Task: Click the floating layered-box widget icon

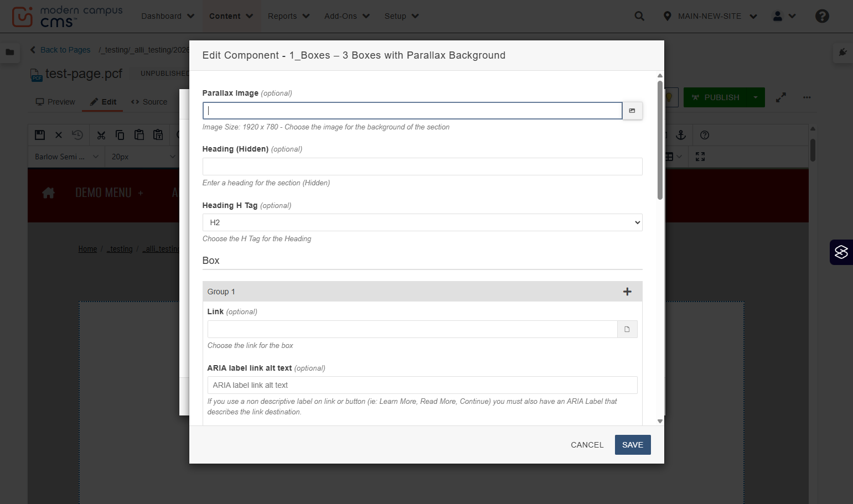Action: tap(841, 252)
